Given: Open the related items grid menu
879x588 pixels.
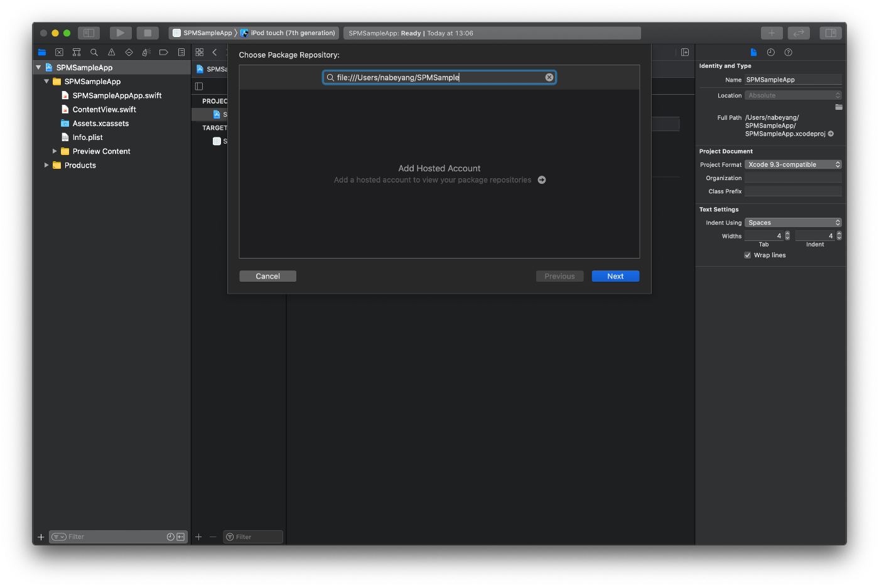Looking at the screenshot, I should [200, 52].
